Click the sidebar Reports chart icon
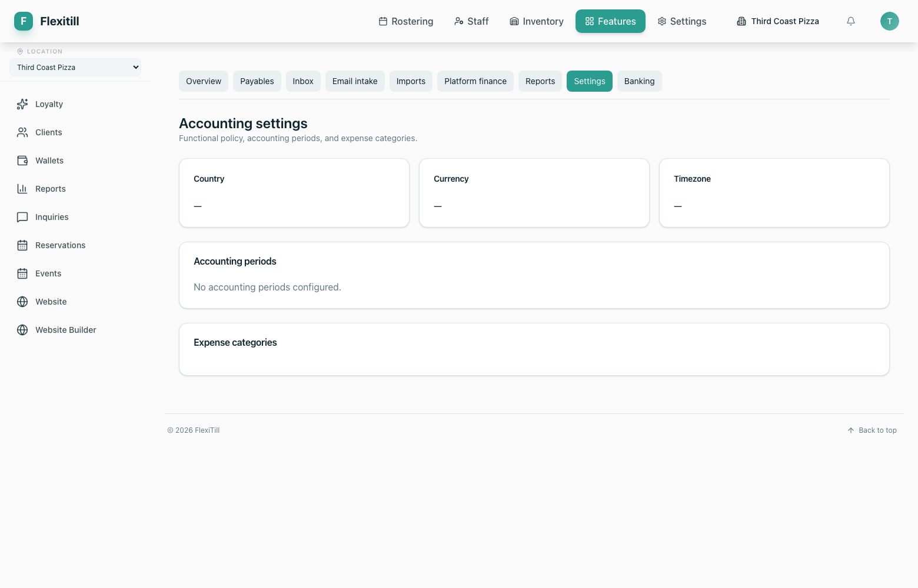918x588 pixels. (22, 189)
